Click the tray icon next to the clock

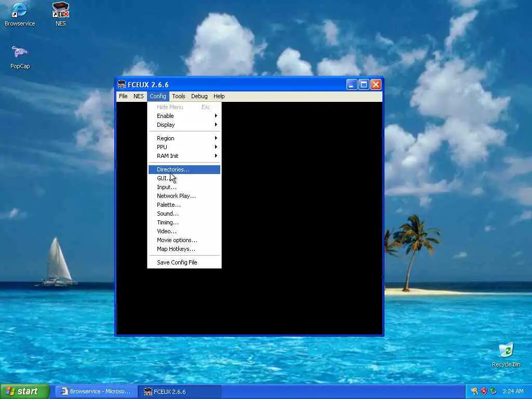[494, 391]
